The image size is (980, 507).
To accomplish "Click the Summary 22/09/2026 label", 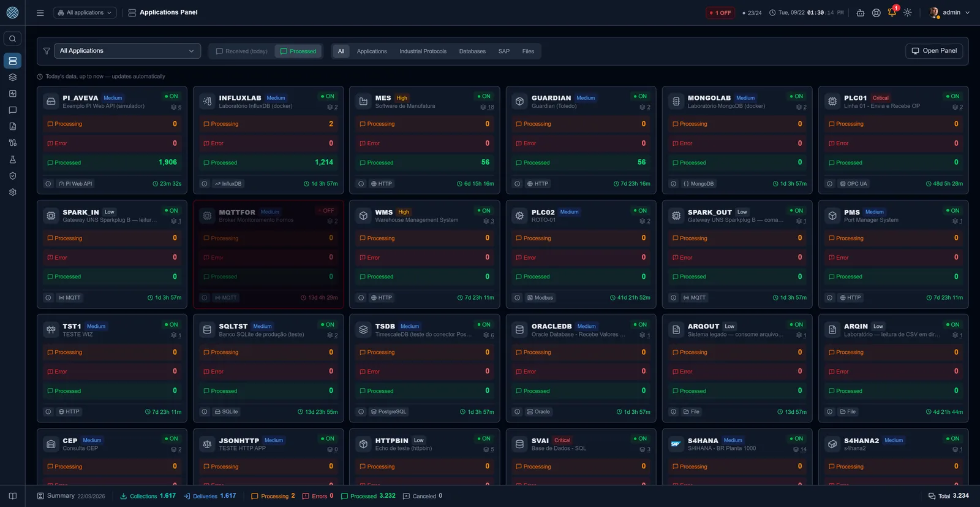I will coord(71,496).
